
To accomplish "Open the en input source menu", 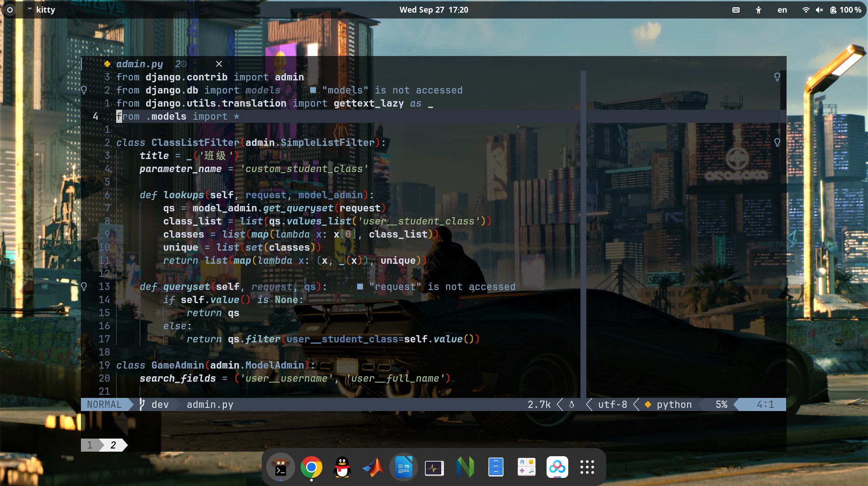I will point(782,10).
